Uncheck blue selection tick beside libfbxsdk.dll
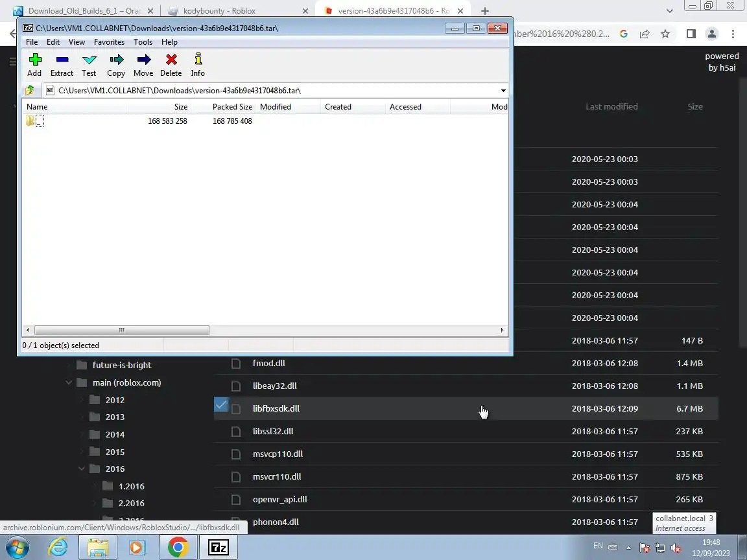 click(221, 404)
